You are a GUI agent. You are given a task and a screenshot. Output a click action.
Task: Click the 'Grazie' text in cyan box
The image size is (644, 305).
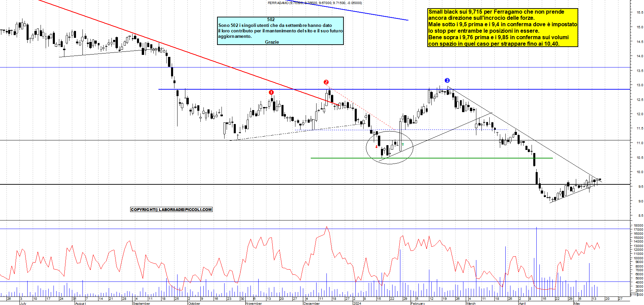click(x=272, y=42)
